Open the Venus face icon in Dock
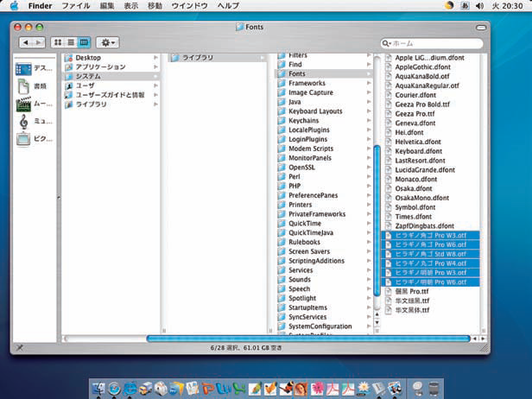Image resolution: width=532 pixels, height=399 pixels. (301, 389)
